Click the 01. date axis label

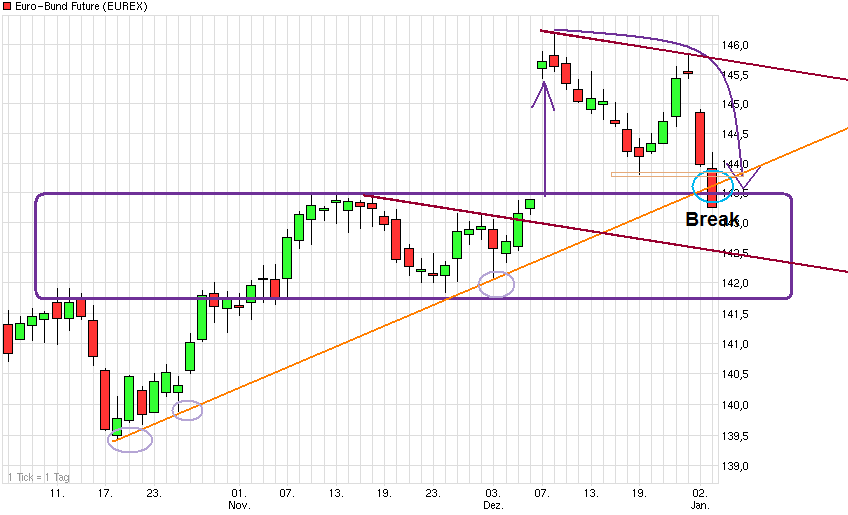239,493
